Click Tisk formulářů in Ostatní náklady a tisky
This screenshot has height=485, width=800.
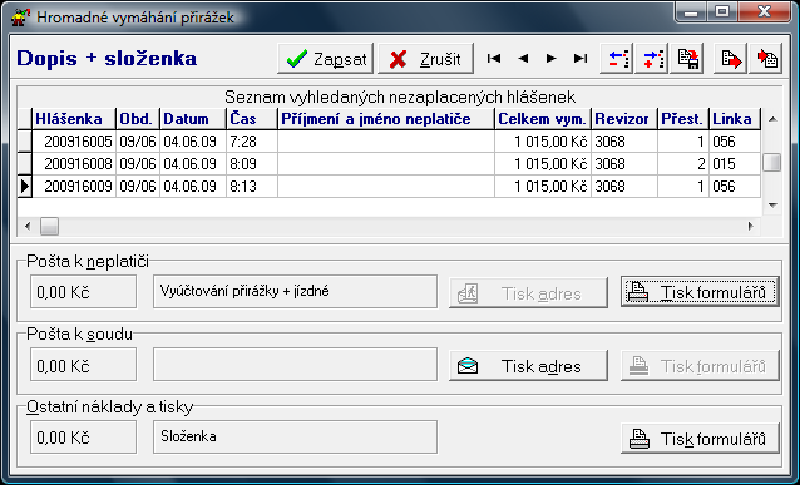tap(700, 438)
